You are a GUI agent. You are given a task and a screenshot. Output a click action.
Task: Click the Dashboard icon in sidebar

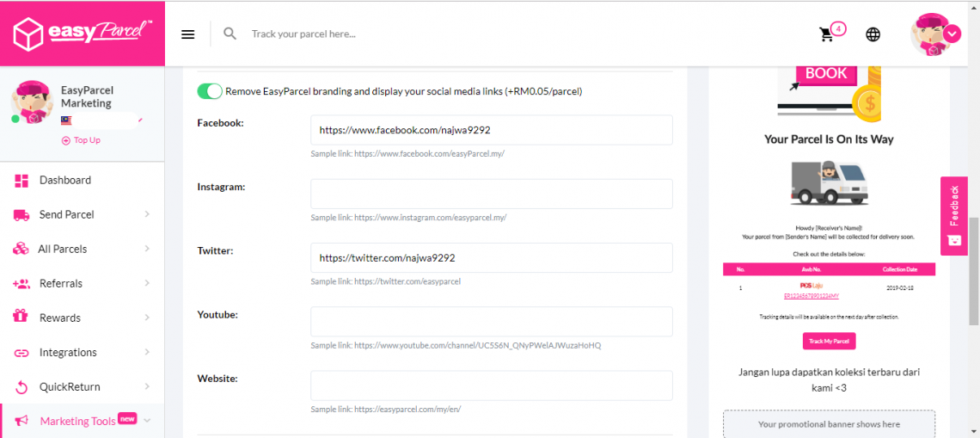coord(21,181)
